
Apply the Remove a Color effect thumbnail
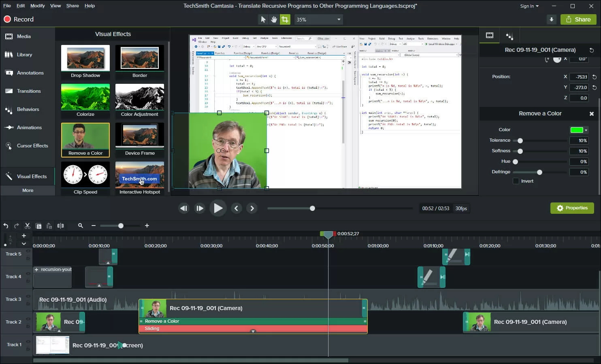tap(85, 138)
